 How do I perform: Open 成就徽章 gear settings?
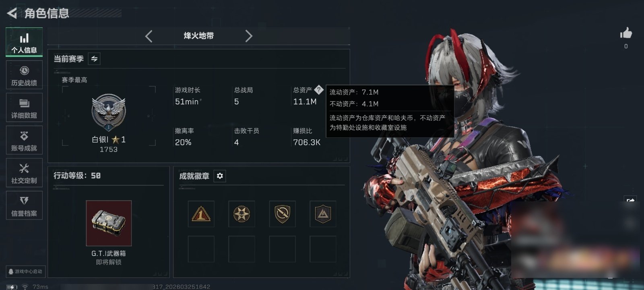pos(220,176)
